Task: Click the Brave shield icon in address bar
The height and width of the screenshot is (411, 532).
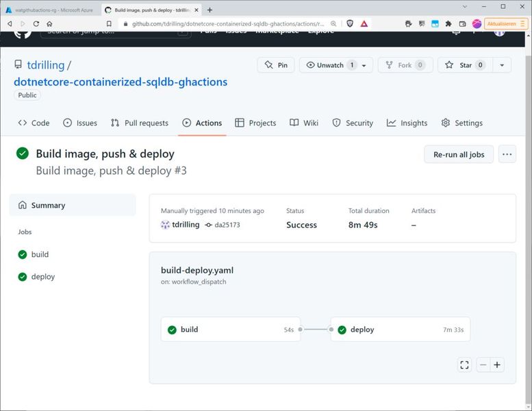Action: [x=351, y=23]
